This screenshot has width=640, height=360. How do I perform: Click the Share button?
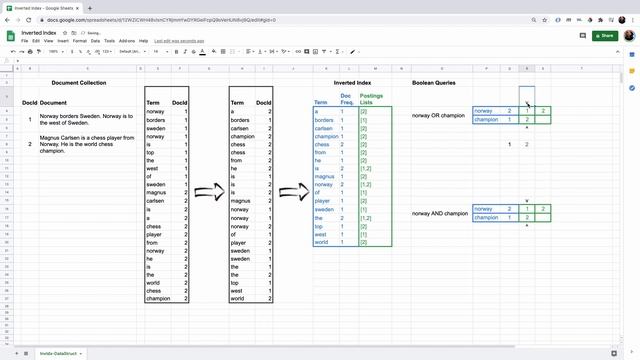click(605, 36)
